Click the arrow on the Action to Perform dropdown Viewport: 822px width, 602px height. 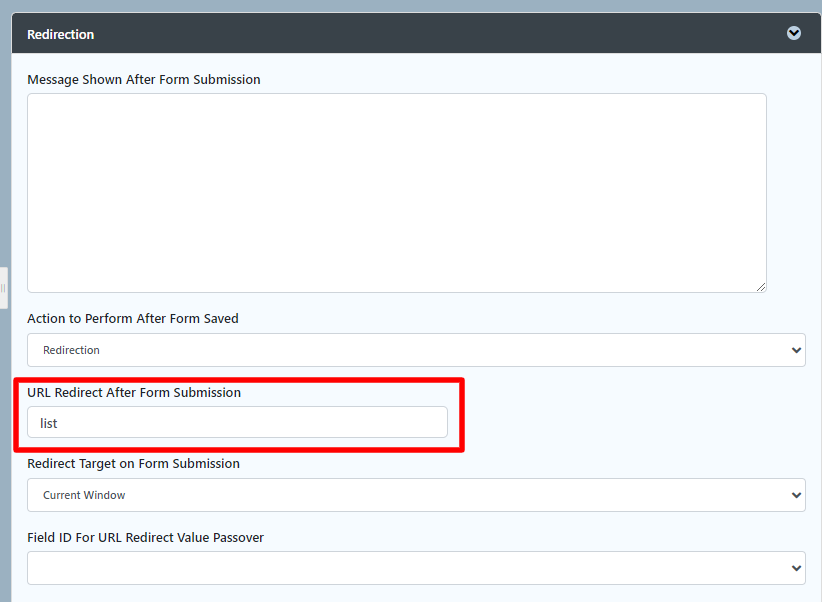[x=796, y=350]
